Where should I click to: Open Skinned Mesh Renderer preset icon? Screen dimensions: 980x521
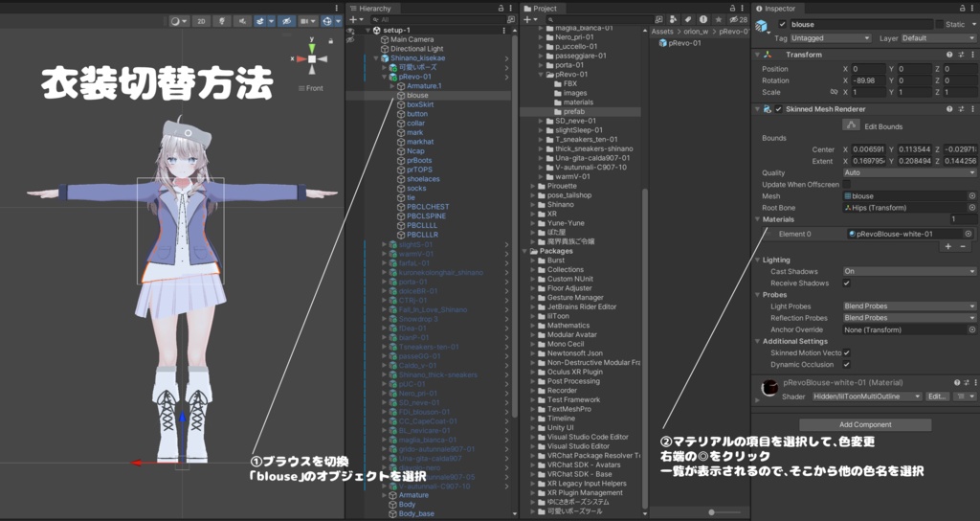(961, 109)
